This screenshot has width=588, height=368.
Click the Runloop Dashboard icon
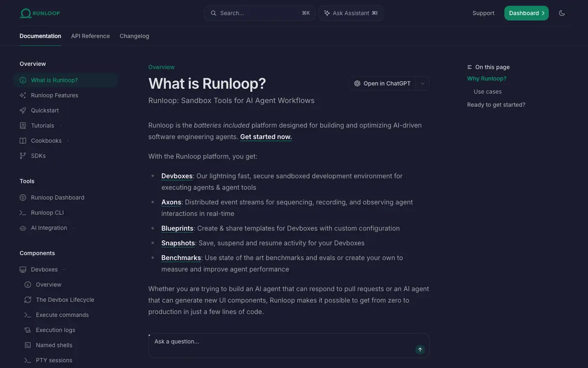point(23,198)
